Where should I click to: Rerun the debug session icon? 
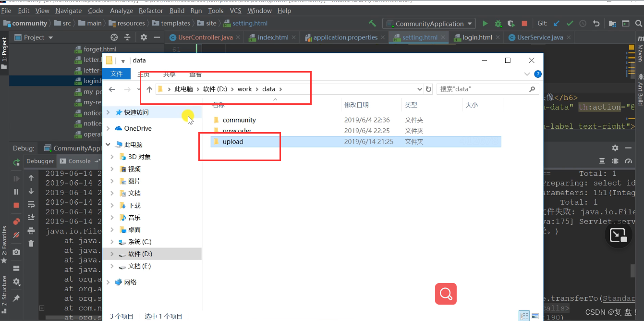click(x=16, y=163)
